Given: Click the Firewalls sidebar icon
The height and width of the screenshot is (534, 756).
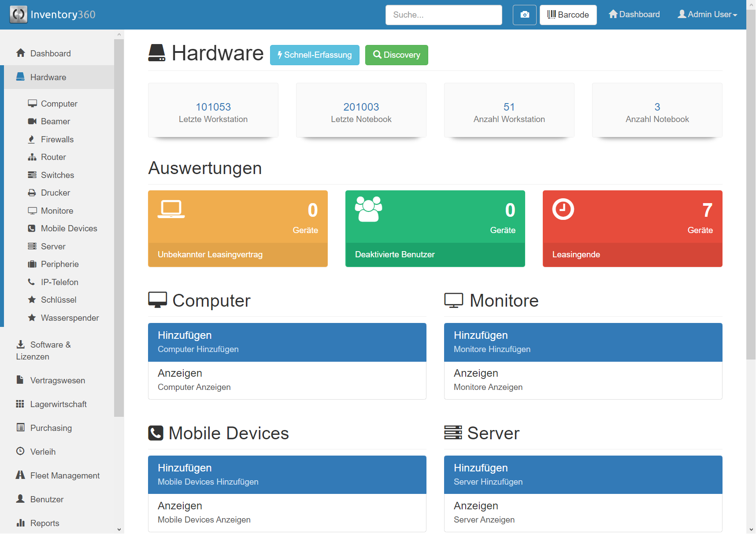Looking at the screenshot, I should click(x=32, y=139).
